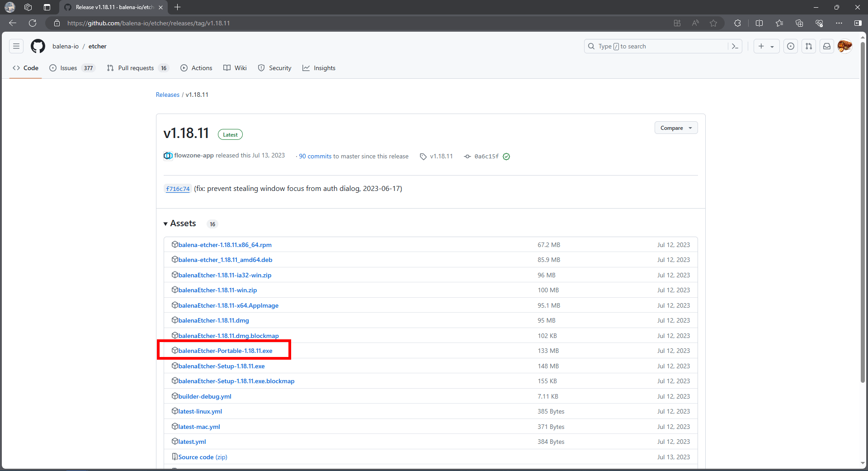Open the GitHub hamburger navigation menu
868x471 pixels.
[x=16, y=46]
